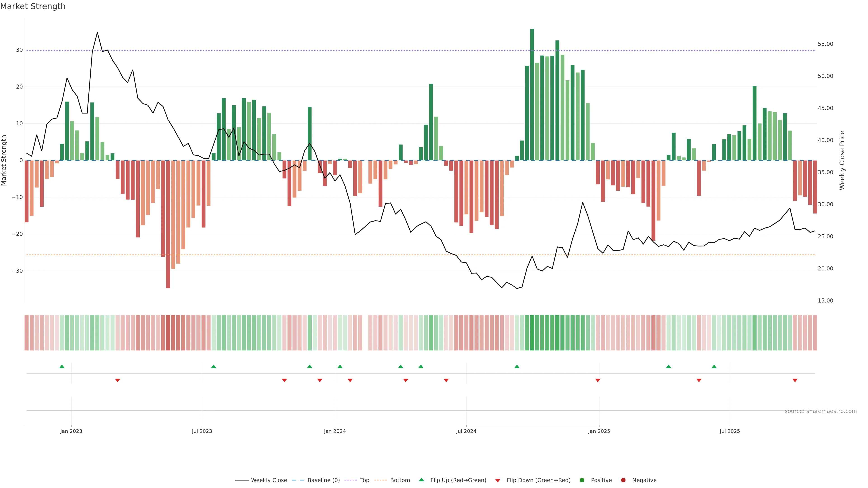Click the blank gap in the heatmap strip
The width and height of the screenshot is (868, 488).
point(365,333)
